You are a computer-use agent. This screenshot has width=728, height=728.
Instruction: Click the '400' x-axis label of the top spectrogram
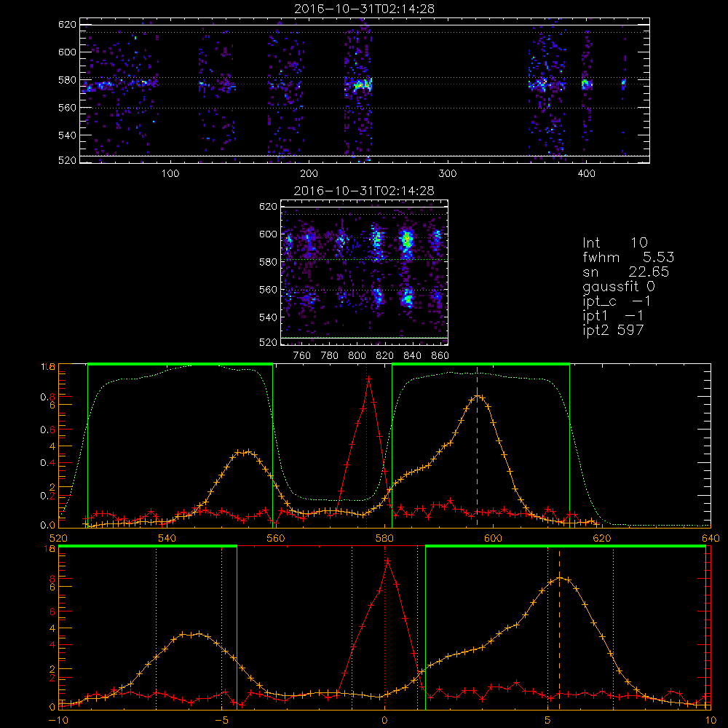point(586,174)
